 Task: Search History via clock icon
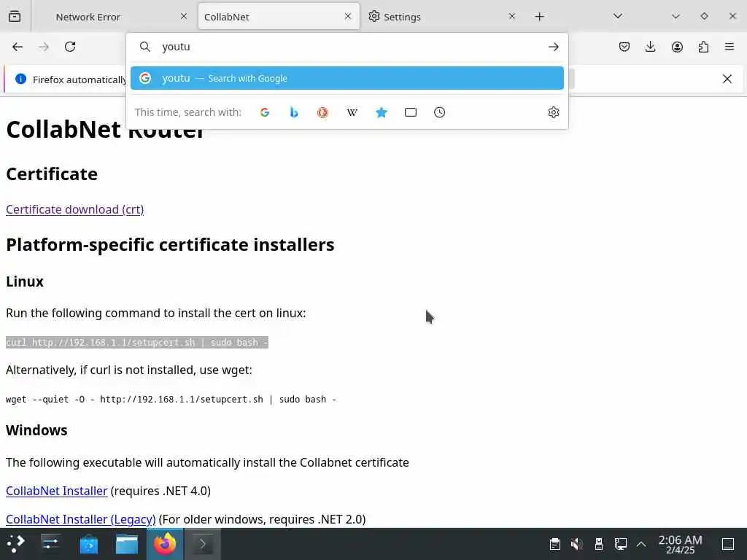(439, 112)
